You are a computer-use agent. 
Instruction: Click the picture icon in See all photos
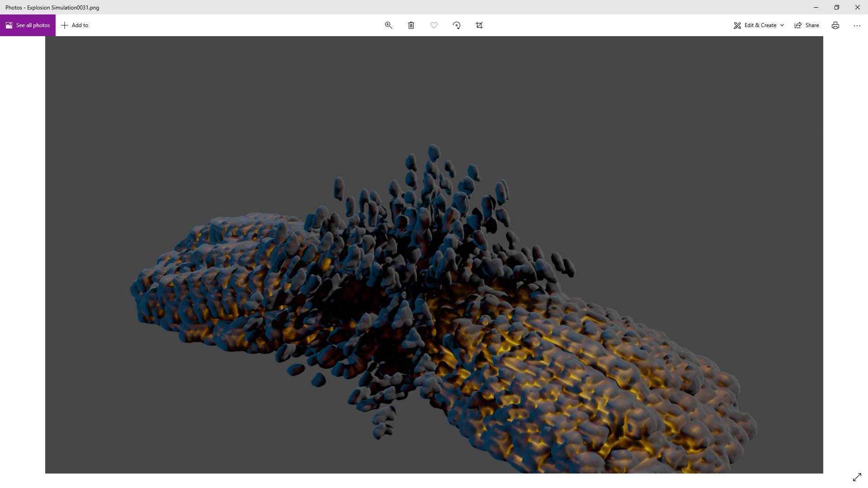pyautogui.click(x=9, y=25)
